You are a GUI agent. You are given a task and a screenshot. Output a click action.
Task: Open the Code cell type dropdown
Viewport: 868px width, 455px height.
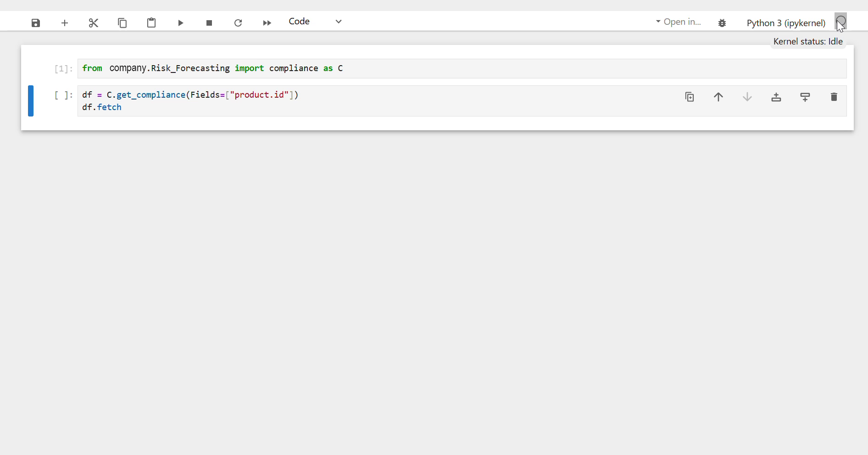(315, 22)
